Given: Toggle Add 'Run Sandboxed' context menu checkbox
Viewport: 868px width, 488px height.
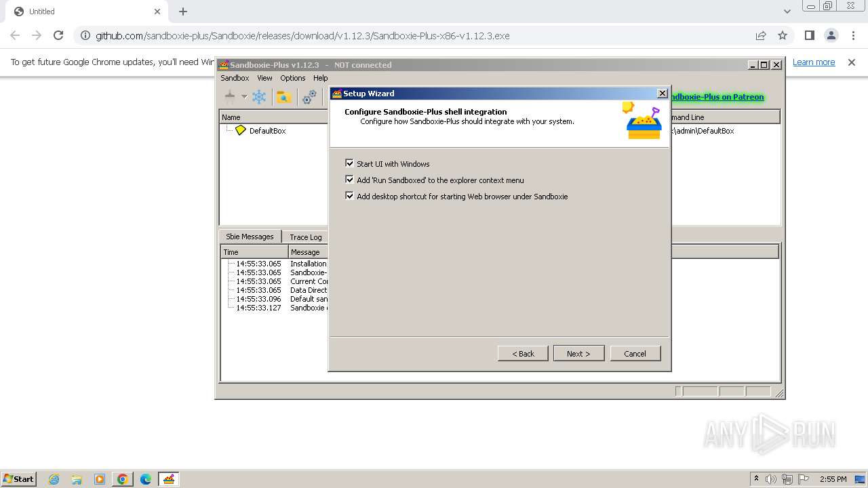Looking at the screenshot, I should (349, 180).
